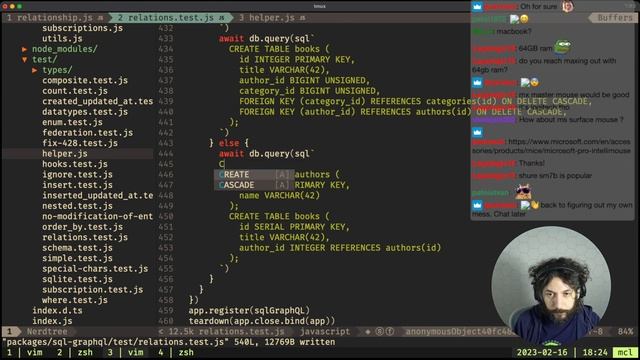640x360 pixels.
Task: Click the frog emote after '64GB ram'
Action: pos(562,47)
